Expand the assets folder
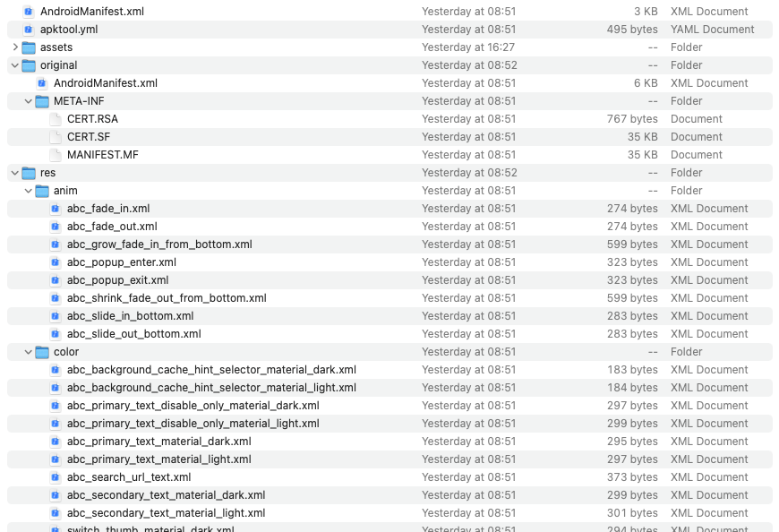Image resolution: width=779 pixels, height=532 pixels. (15, 47)
